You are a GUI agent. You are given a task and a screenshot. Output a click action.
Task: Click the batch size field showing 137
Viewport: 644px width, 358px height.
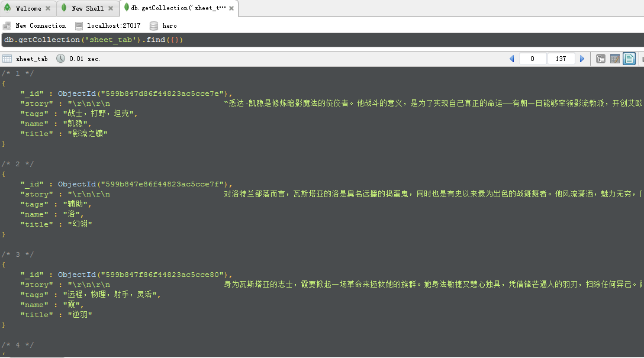561,59
